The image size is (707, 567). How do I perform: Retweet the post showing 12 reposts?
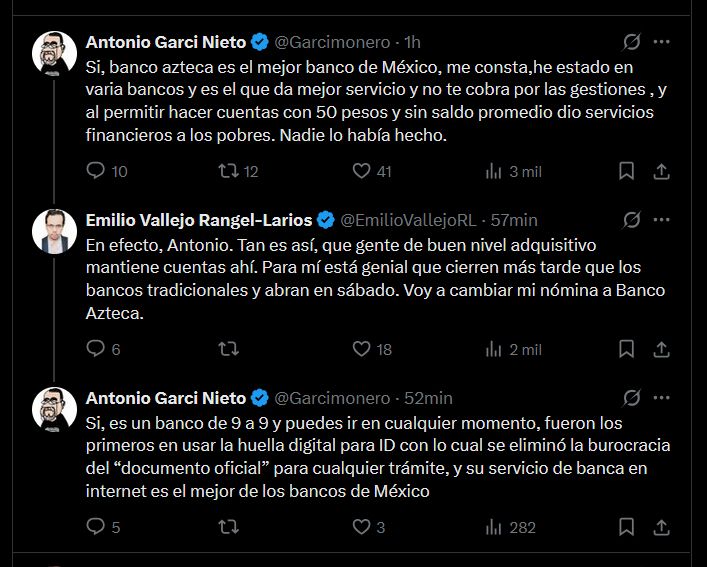point(228,171)
